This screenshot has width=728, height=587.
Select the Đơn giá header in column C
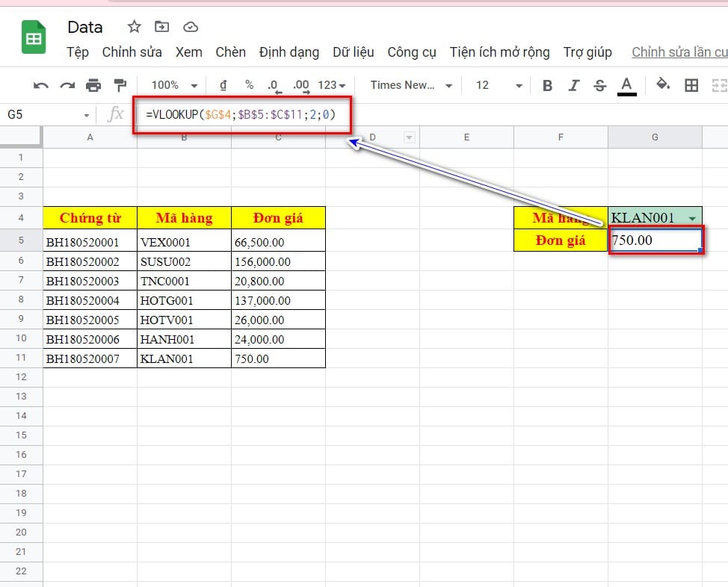point(278,217)
